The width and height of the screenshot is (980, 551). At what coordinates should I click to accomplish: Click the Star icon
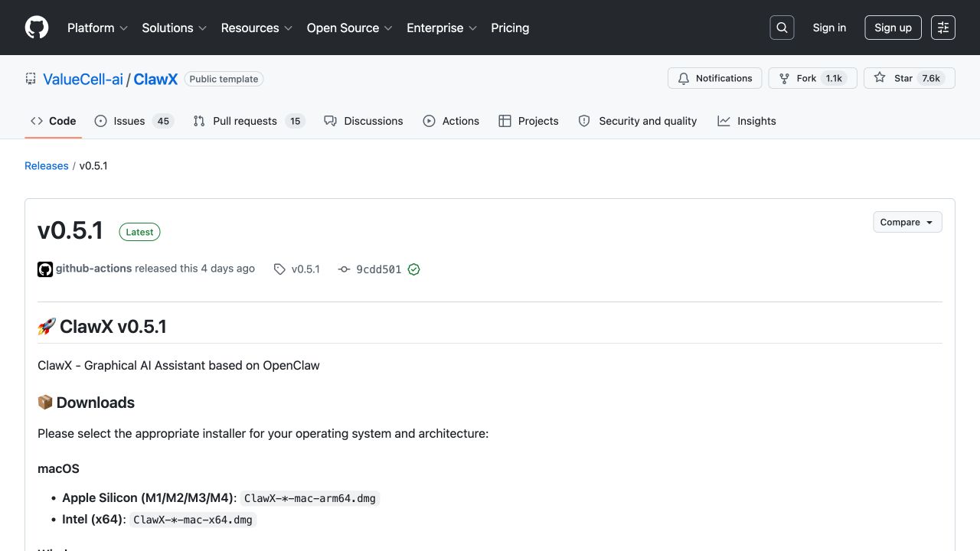[880, 78]
